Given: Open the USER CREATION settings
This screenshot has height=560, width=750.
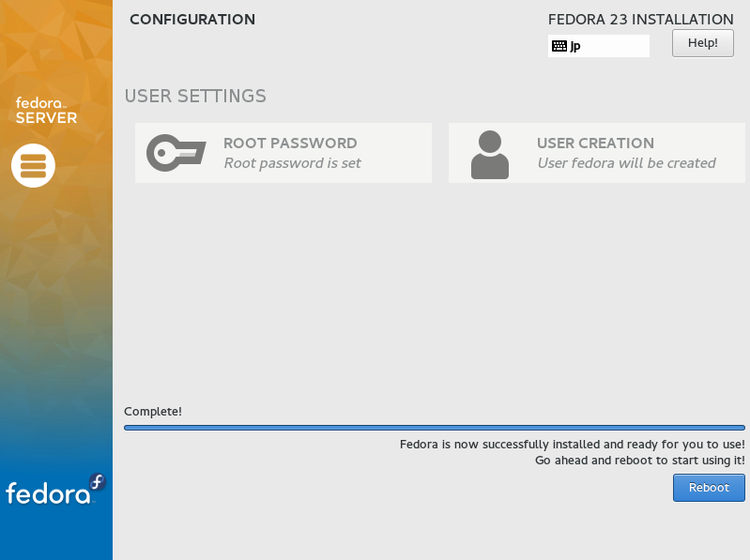Looking at the screenshot, I should point(597,153).
